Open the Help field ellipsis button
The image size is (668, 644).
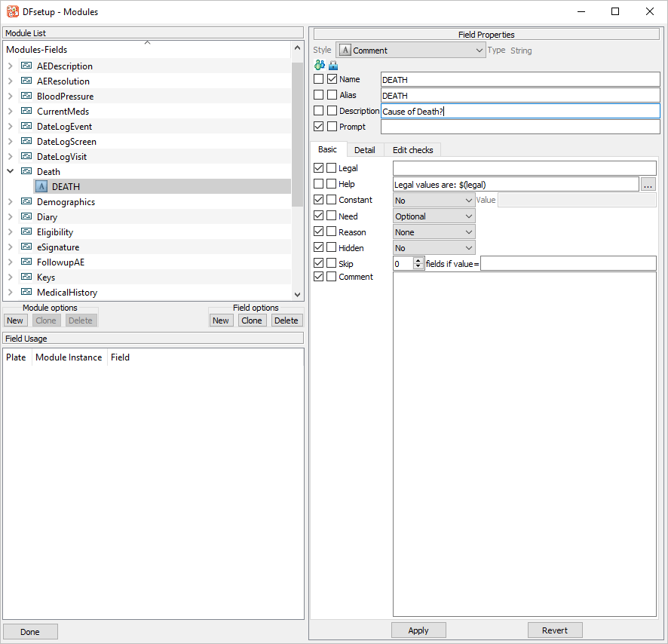[x=648, y=185]
